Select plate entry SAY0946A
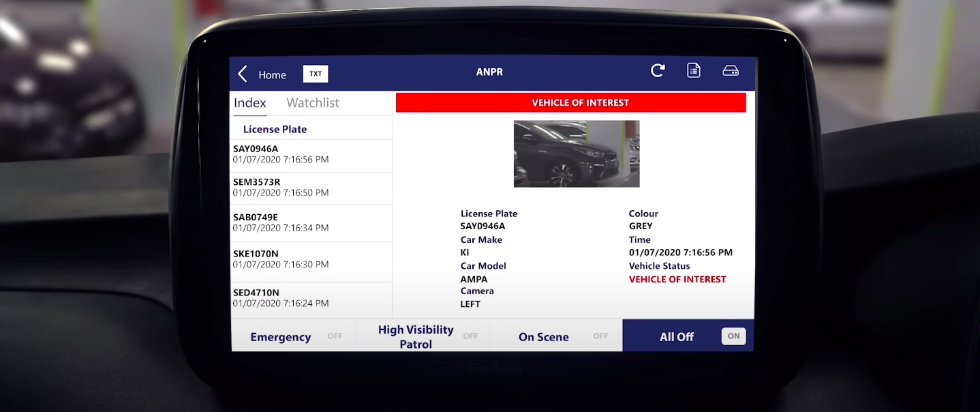The image size is (980, 412). coord(311,156)
